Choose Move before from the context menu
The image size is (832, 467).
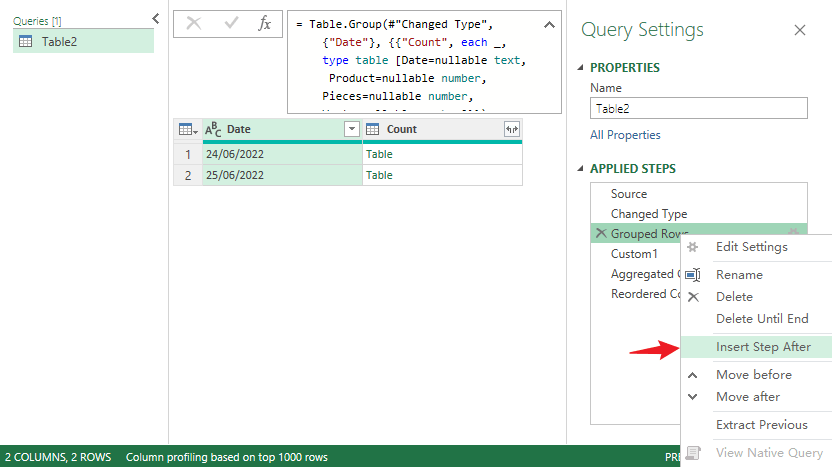click(753, 375)
